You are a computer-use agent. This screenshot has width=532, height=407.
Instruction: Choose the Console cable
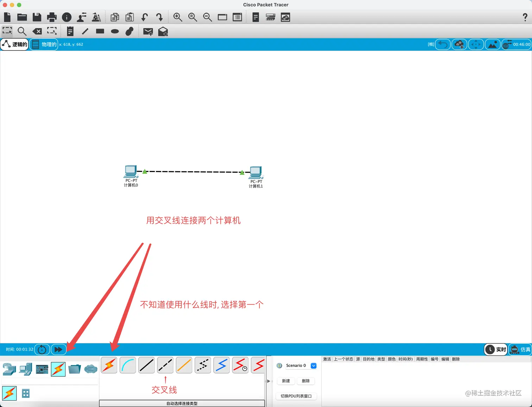tap(128, 365)
